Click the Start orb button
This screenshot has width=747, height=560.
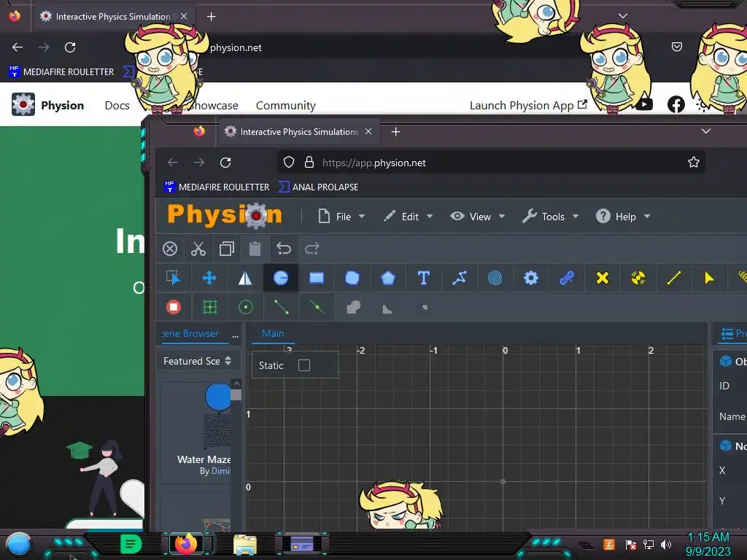[18, 544]
